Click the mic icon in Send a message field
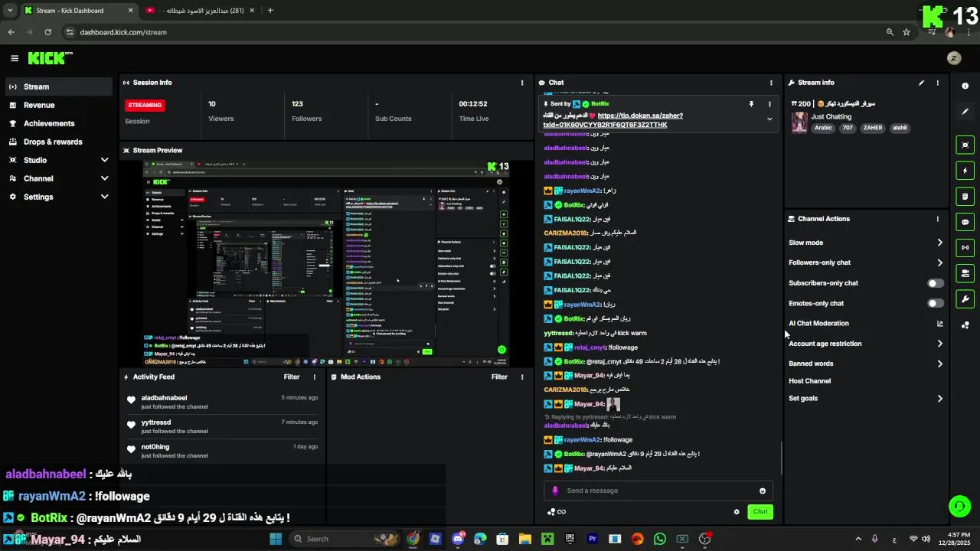 click(556, 491)
